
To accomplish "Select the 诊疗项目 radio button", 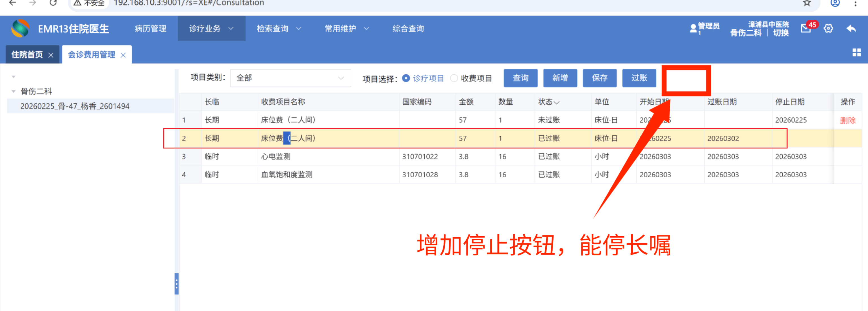I will click(406, 78).
